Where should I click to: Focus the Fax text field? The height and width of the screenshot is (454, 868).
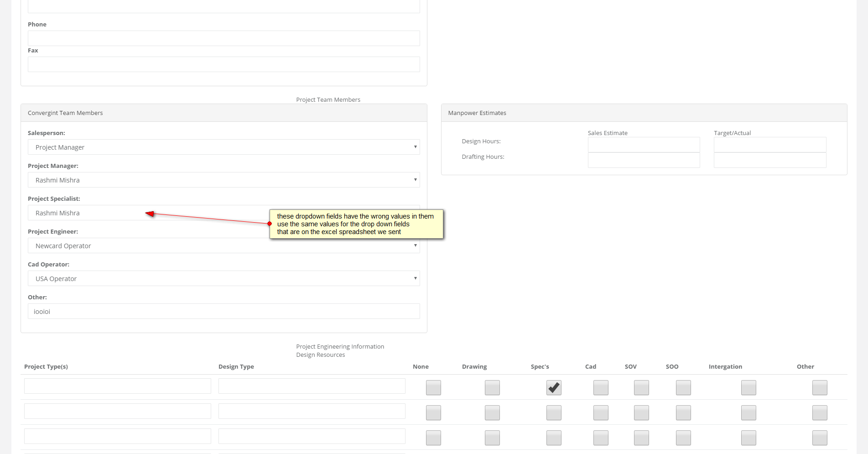(x=223, y=64)
